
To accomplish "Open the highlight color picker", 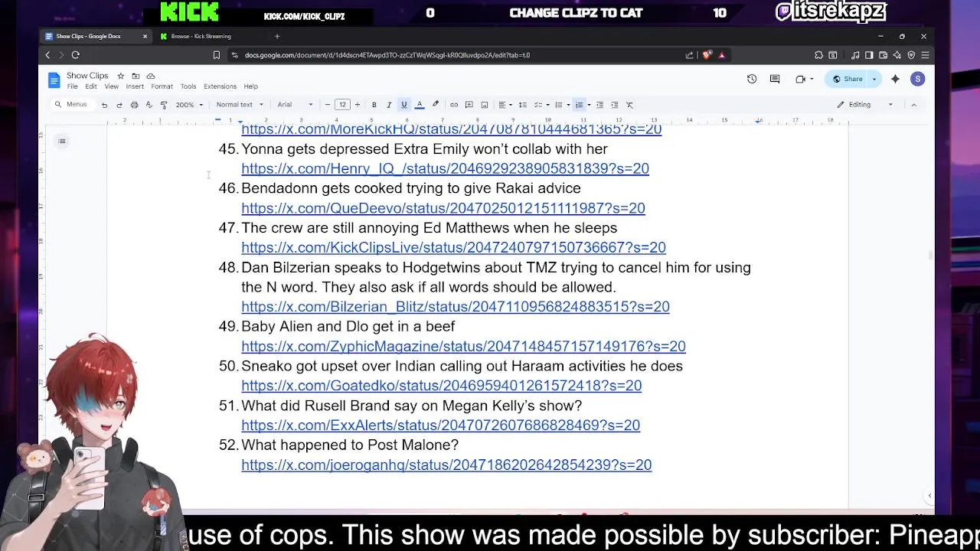I will [436, 105].
